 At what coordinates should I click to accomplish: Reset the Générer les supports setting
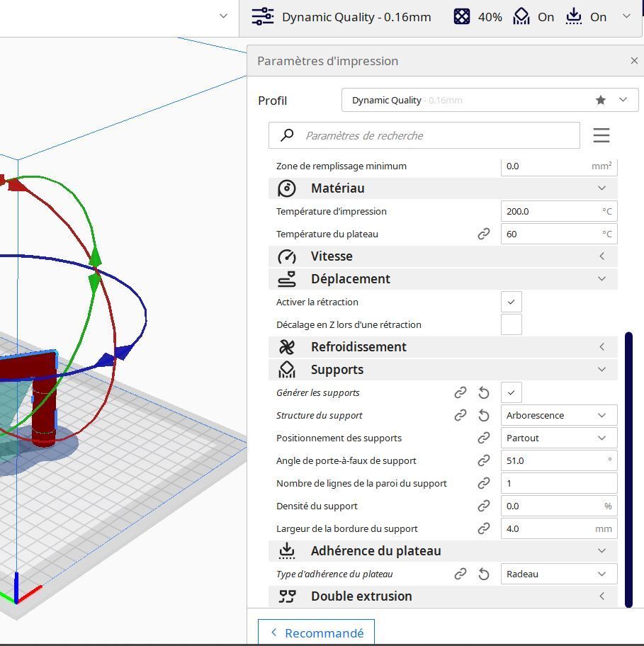484,392
